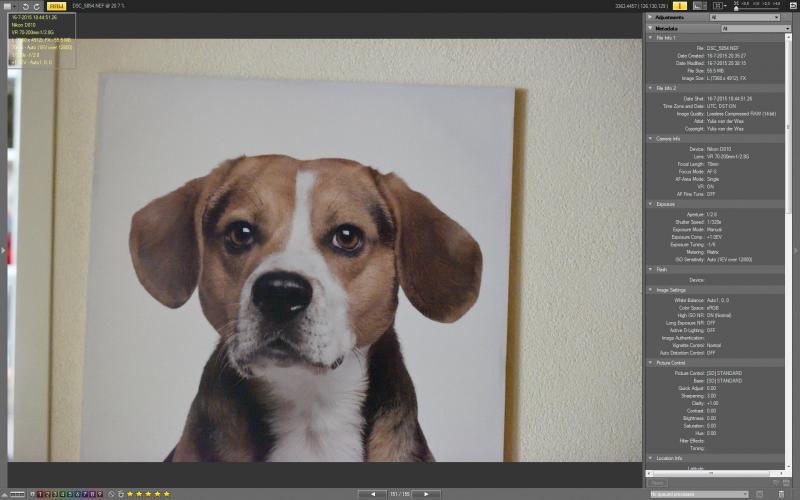Open the grid layout dropdown
800x500 pixels.
pos(719,6)
